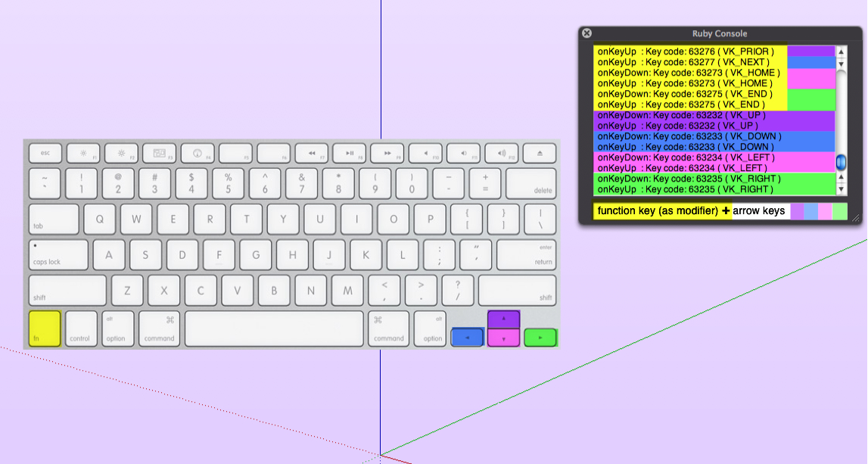Toggle the caps lock key
The width and height of the screenshot is (868, 464).
pos(58,254)
